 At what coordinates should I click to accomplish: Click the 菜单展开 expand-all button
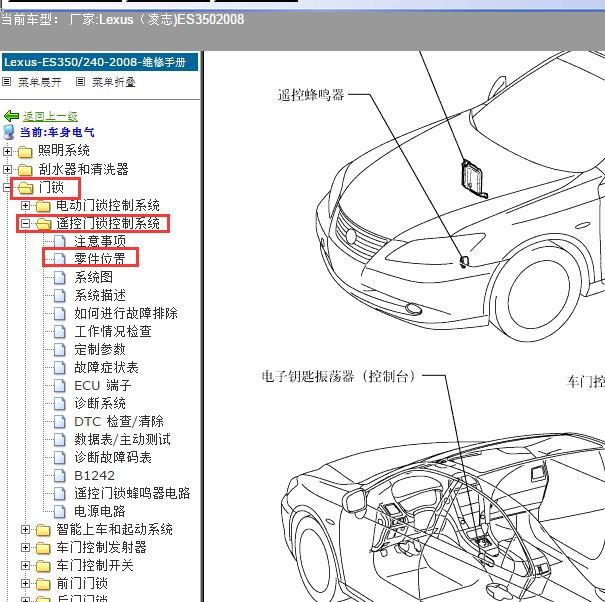coord(40,82)
